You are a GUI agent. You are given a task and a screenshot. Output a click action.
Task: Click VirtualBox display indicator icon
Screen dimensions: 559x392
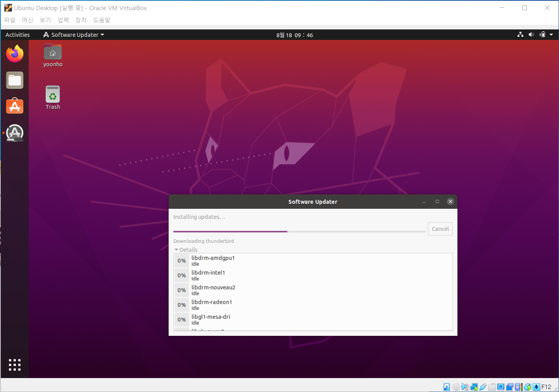coord(501,387)
